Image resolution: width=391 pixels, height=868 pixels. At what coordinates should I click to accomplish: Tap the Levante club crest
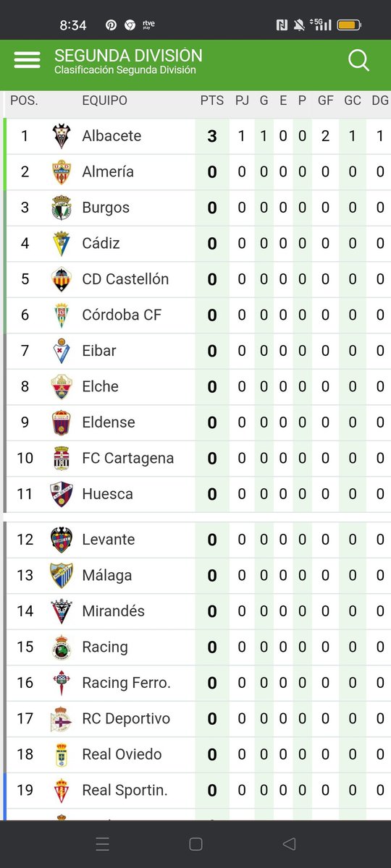[x=62, y=540]
